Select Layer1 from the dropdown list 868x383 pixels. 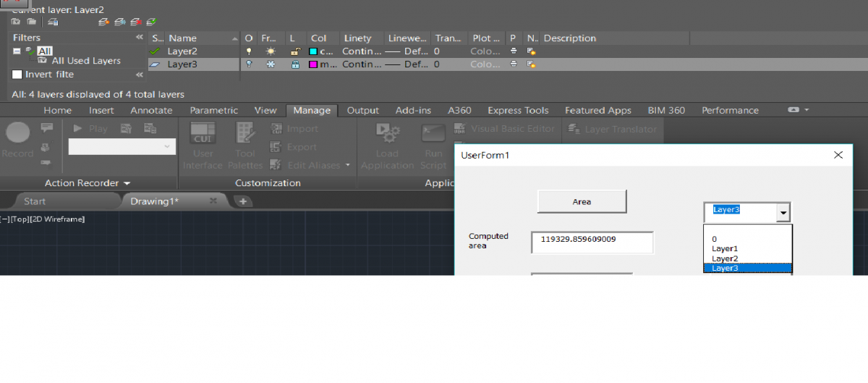(x=725, y=248)
